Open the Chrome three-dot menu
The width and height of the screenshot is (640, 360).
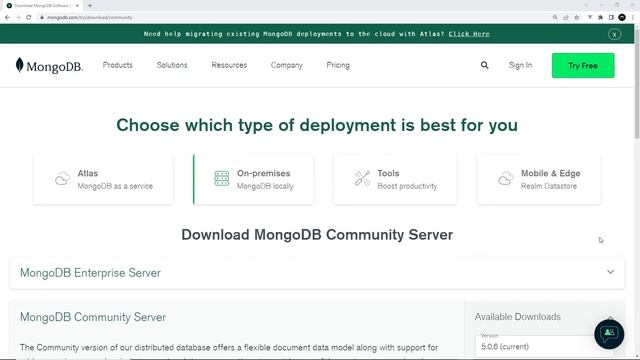tap(633, 18)
